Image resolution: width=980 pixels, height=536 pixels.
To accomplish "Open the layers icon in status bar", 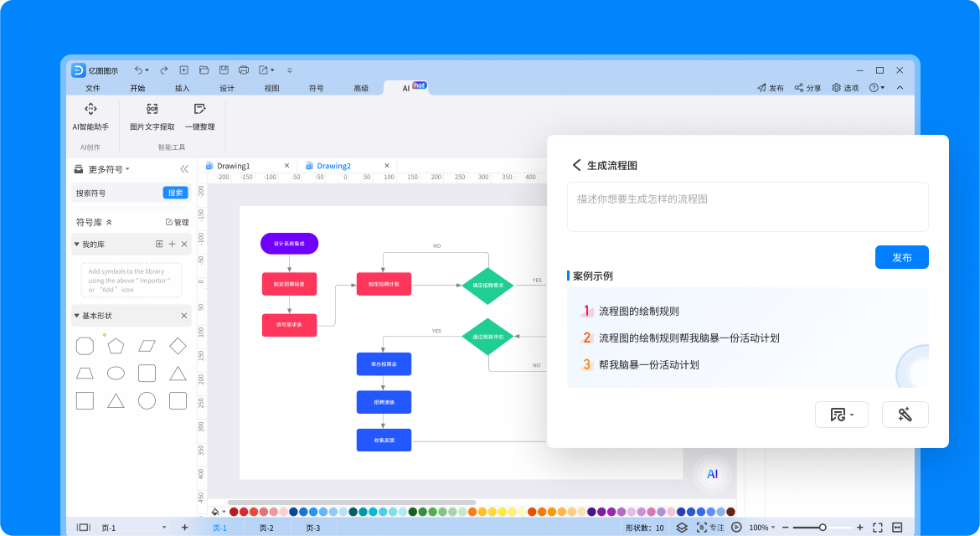I will tap(682, 528).
